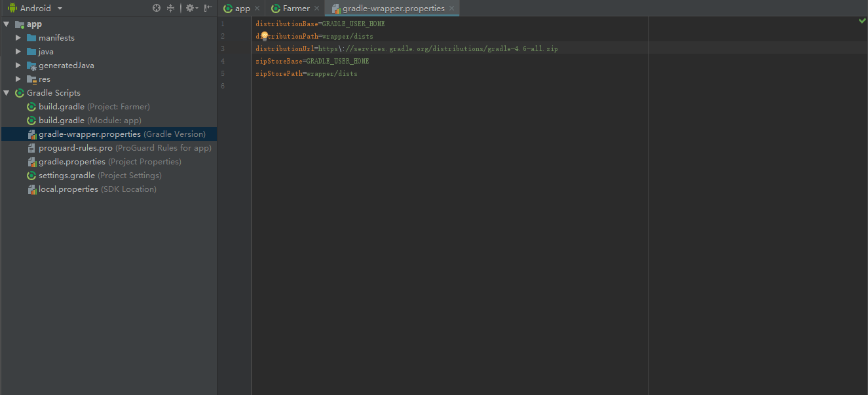Image resolution: width=868 pixels, height=395 pixels.
Task: Click line number 3 in the editor gutter
Action: pyautogui.click(x=223, y=48)
